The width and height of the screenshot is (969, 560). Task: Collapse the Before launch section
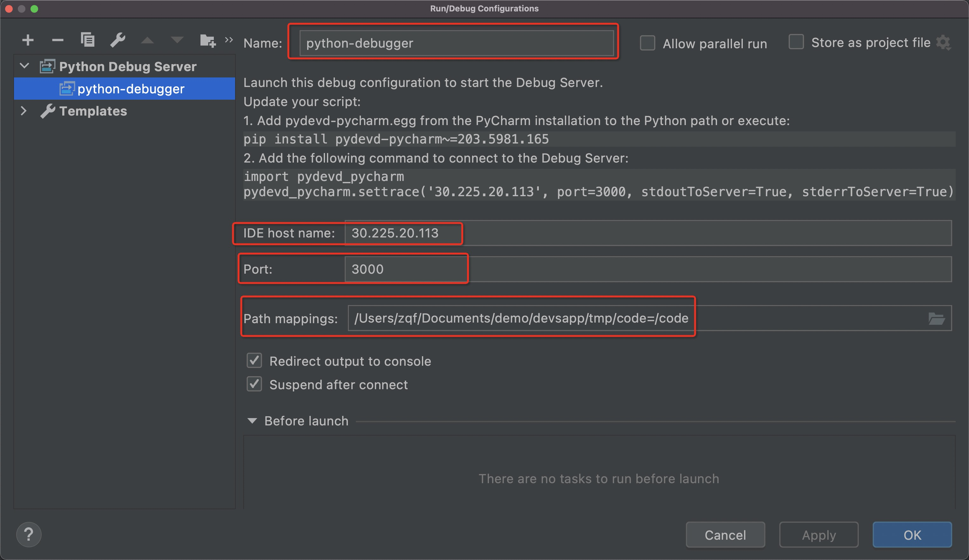[252, 421]
